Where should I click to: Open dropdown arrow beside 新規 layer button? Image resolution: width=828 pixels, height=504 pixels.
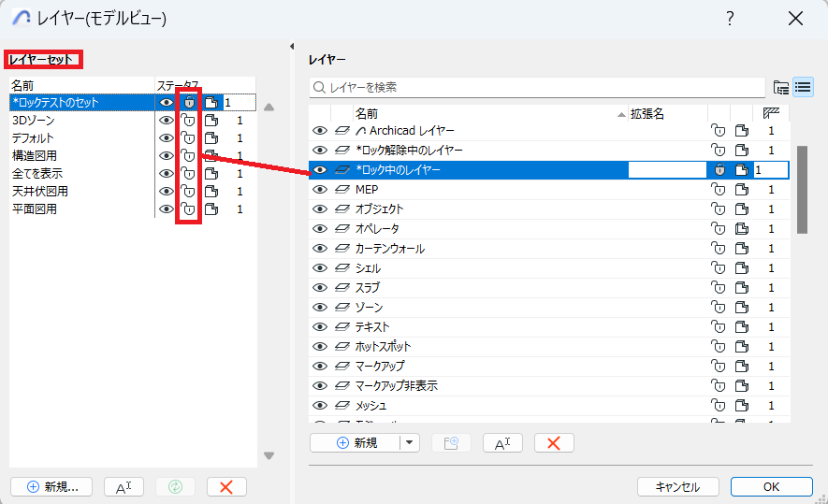point(409,443)
